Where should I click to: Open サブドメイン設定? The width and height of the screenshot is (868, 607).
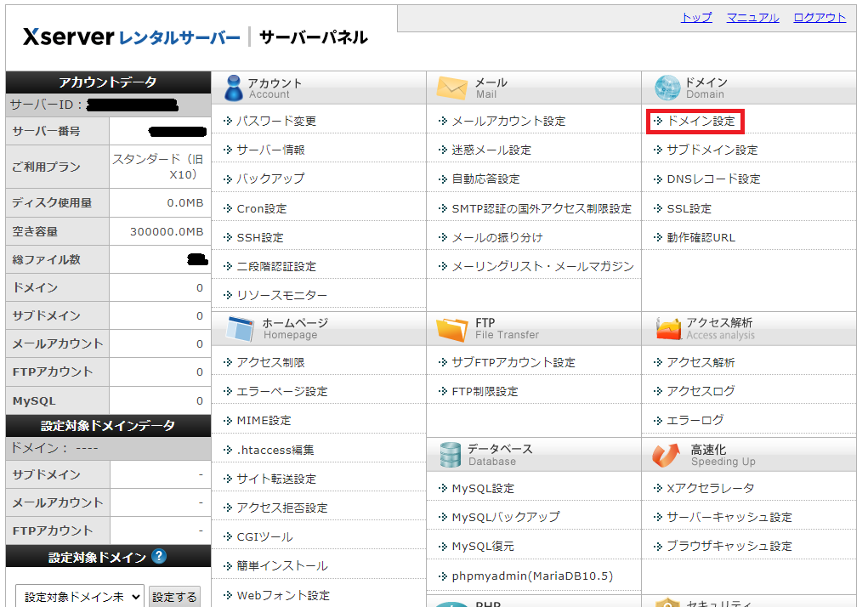click(x=712, y=150)
